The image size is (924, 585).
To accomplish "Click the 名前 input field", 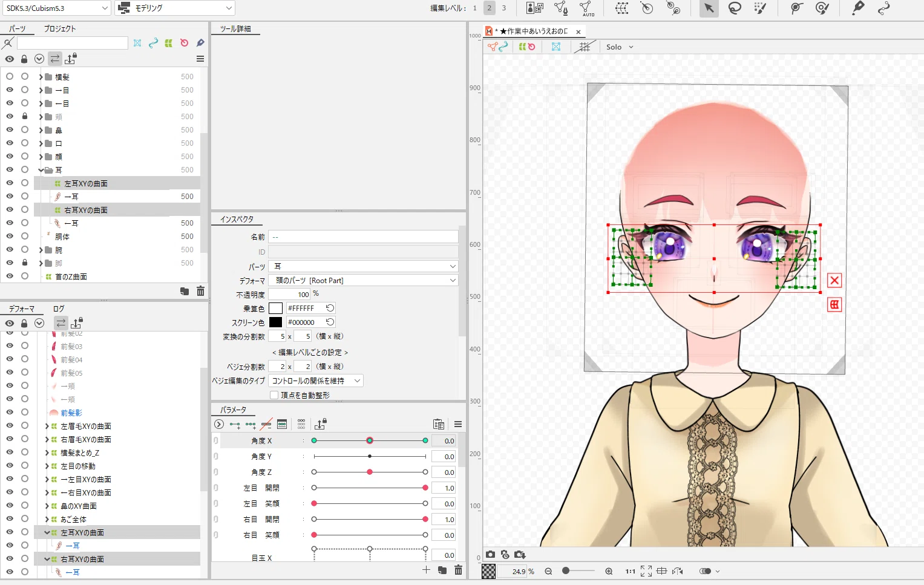I will (x=363, y=237).
